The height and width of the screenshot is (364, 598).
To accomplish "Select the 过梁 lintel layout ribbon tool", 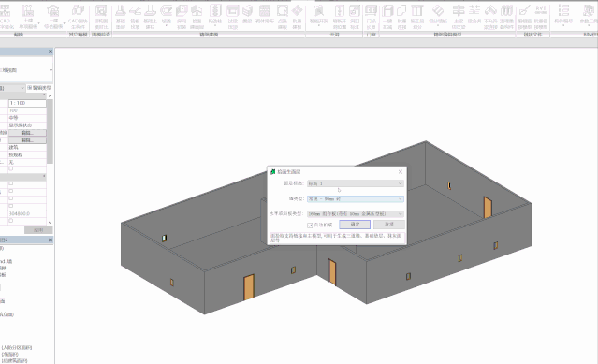I will (233, 16).
